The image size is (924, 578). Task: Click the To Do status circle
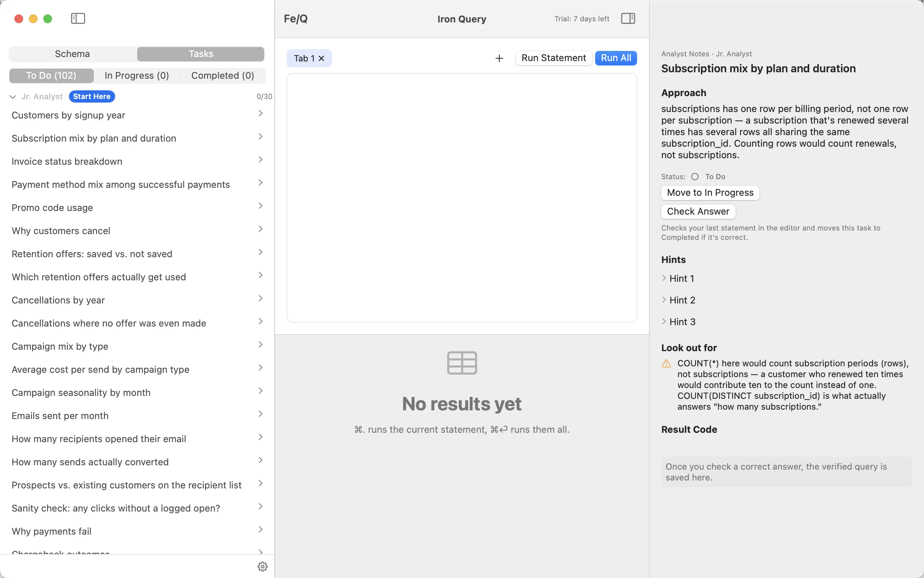[694, 177]
